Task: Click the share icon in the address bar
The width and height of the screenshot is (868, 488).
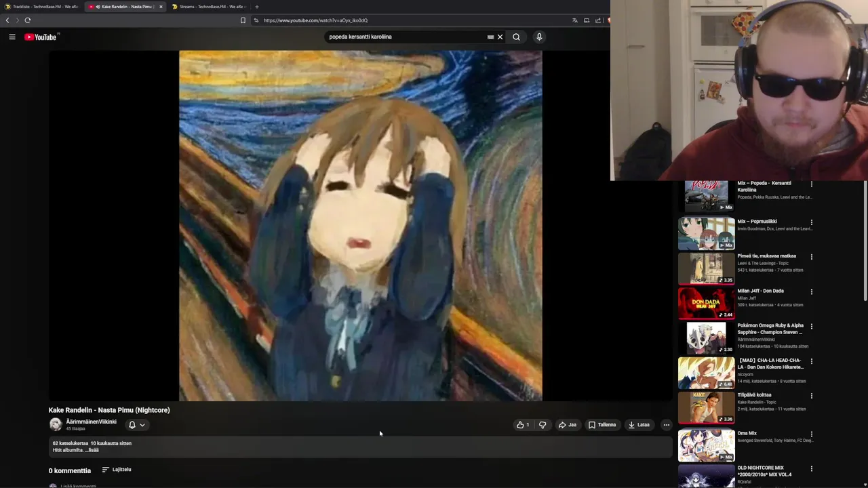Action: click(598, 20)
